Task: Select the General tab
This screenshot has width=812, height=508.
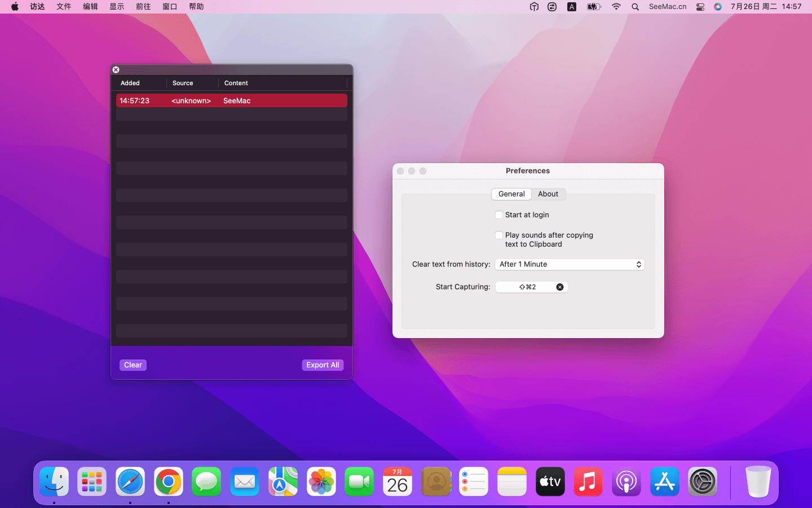Action: [511, 194]
